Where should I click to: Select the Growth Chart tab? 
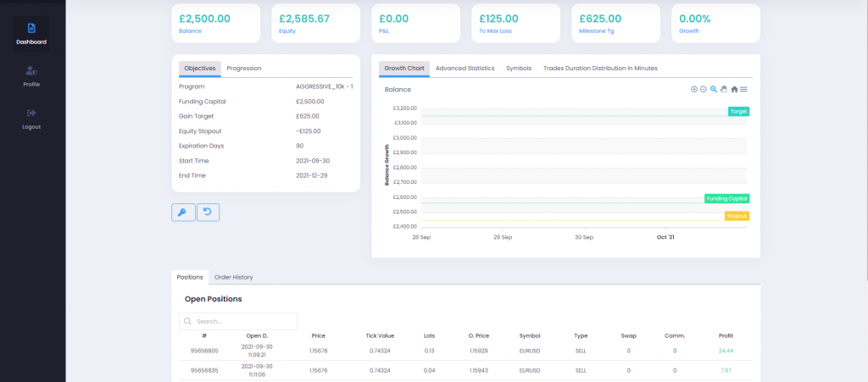tap(404, 69)
